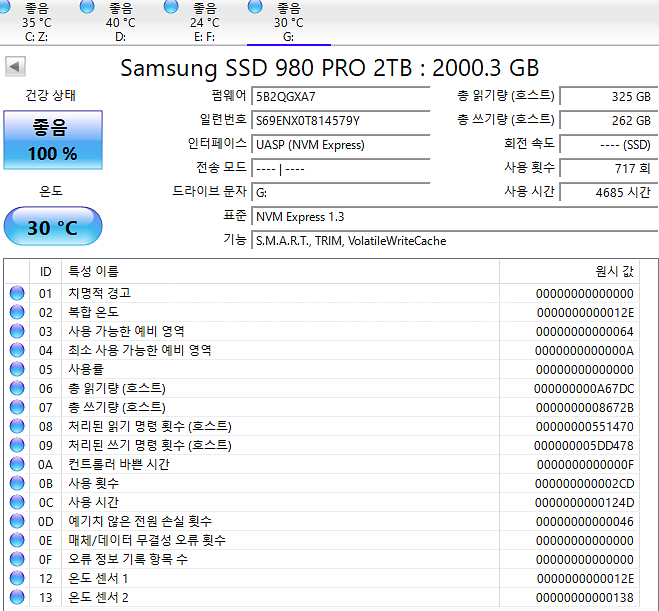Click status icon of row 09 처리된 쓰기 명령 횟수
Screen dimensions: 659x611
click(17, 445)
